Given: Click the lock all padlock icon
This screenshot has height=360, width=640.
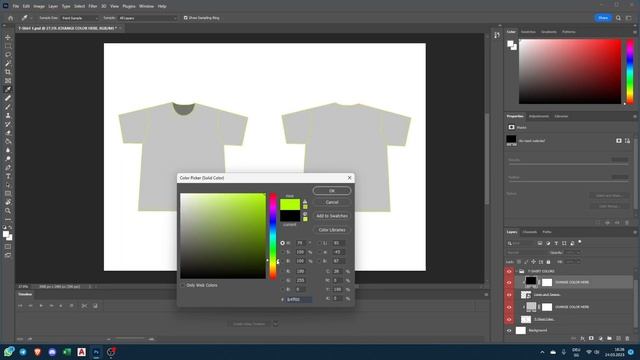Looking at the screenshot, I should [548, 262].
